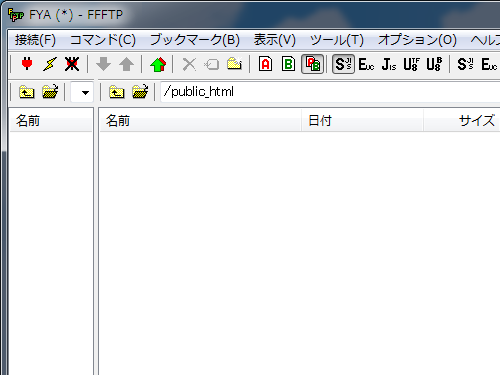Open the ツール(T) menu
500x375 pixels.
[337, 40]
